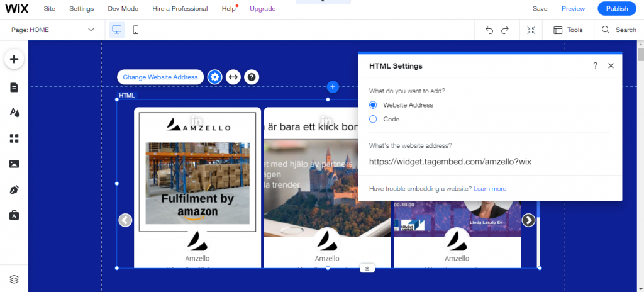Open Add Apps grid icon

14,138
